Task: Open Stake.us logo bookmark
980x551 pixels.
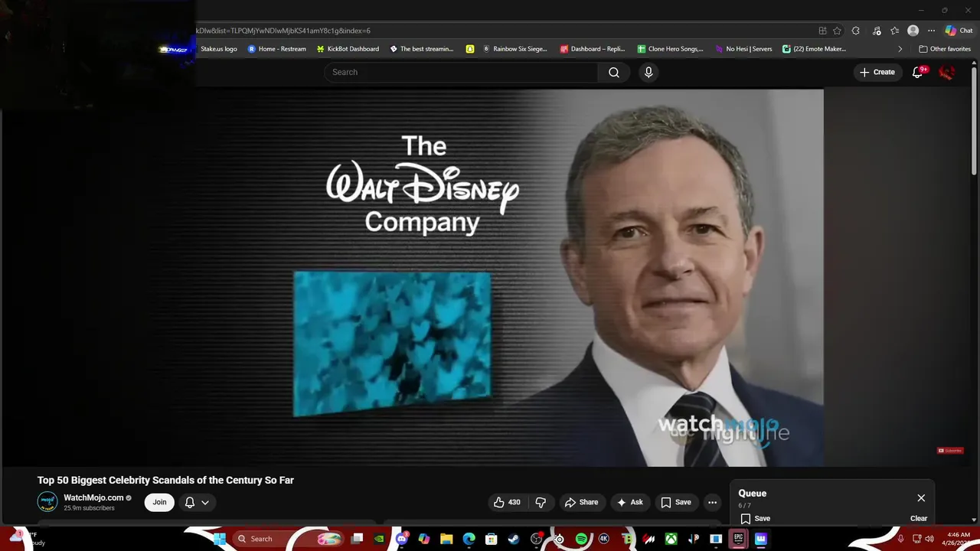Action: click(218, 49)
